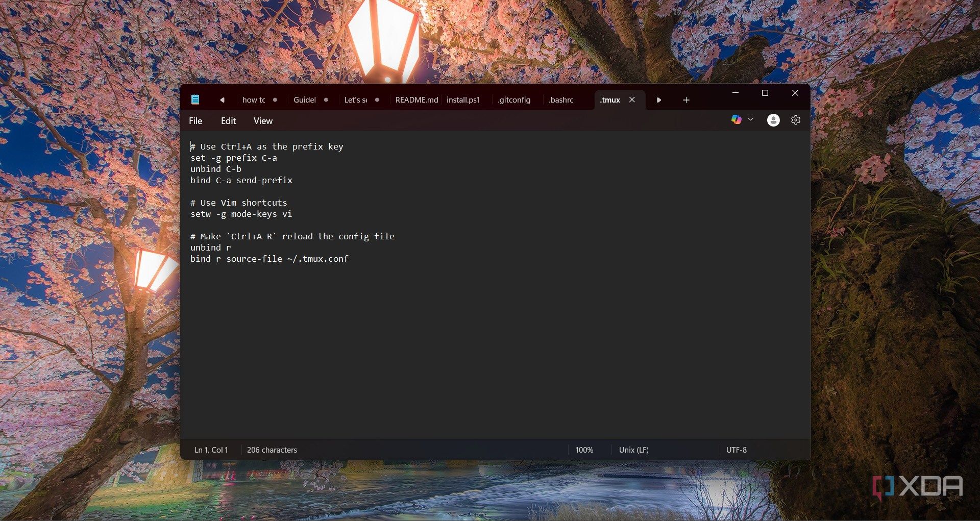This screenshot has height=521, width=980.
Task: Switch to the install.ps1 tab
Action: (463, 100)
